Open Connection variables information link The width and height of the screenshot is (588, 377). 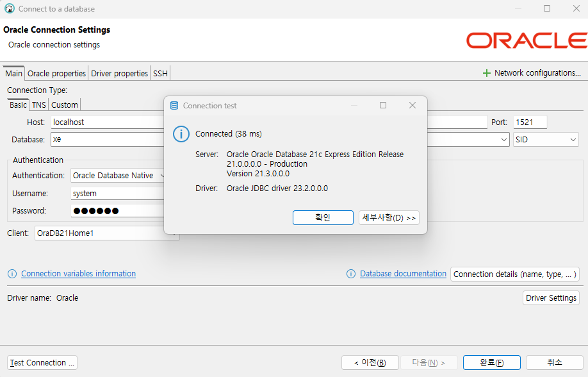[x=78, y=274]
